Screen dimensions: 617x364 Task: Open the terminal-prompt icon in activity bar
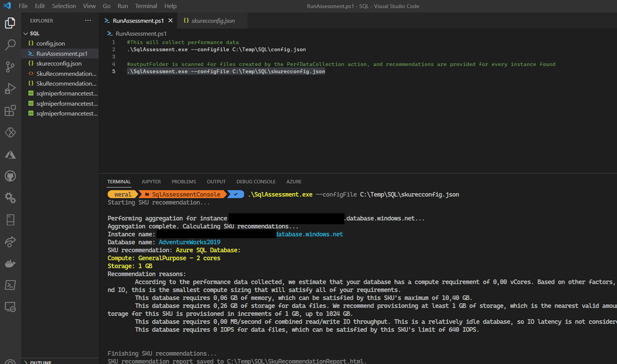10,285
